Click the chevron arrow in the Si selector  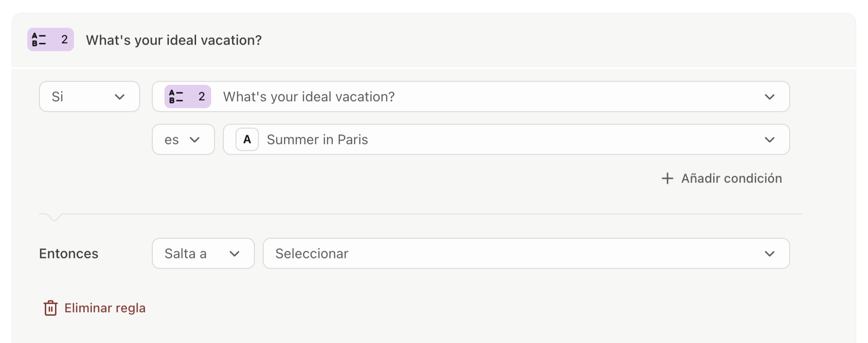coord(120,97)
